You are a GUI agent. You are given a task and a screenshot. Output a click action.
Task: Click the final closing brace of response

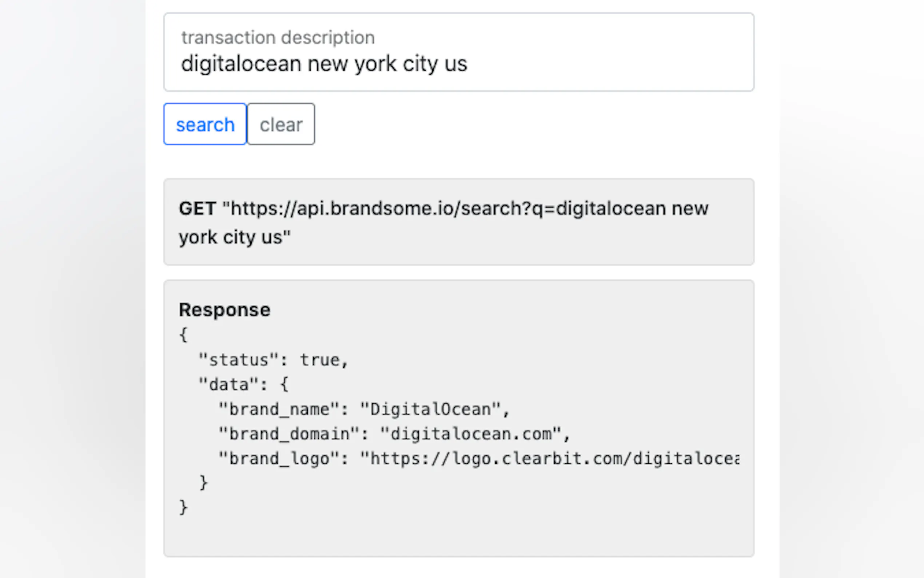pyautogui.click(x=183, y=508)
